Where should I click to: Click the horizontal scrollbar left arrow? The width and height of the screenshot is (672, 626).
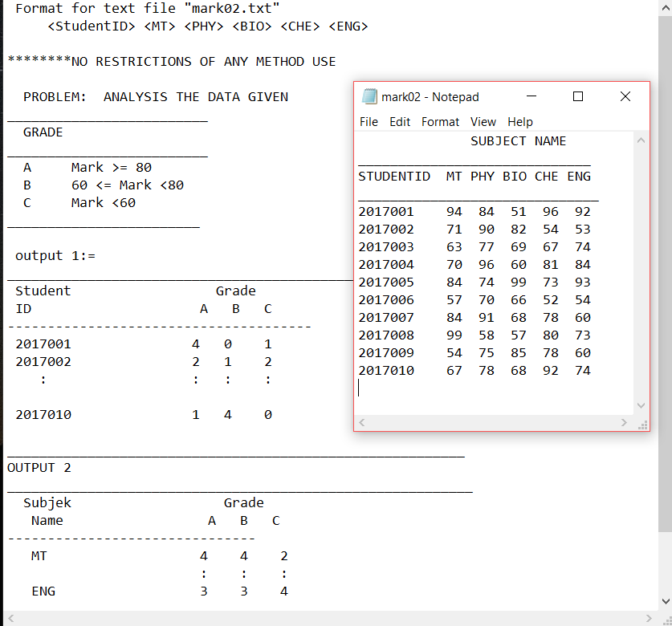[x=361, y=423]
